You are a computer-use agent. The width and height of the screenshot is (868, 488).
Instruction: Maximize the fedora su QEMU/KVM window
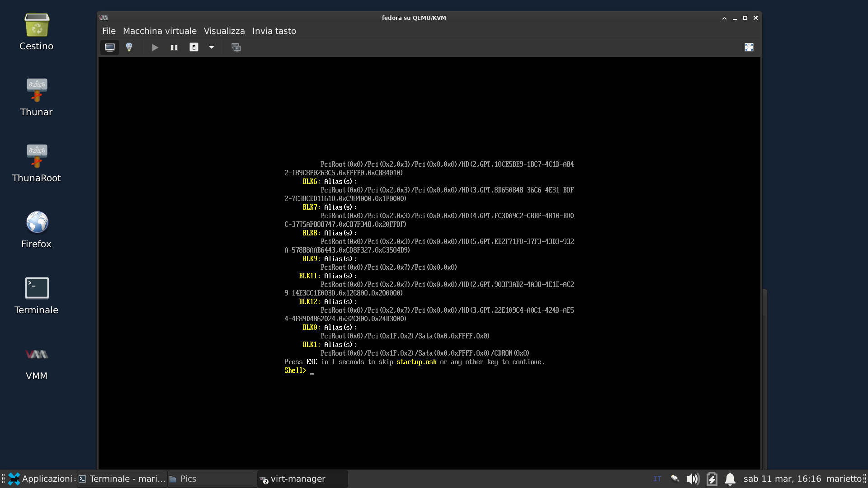click(x=745, y=18)
